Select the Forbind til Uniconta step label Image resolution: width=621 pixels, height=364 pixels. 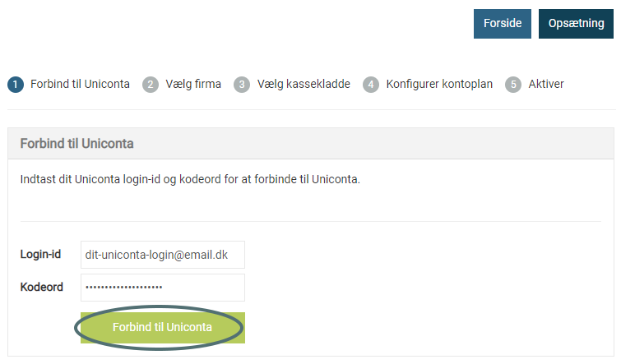[x=80, y=84]
